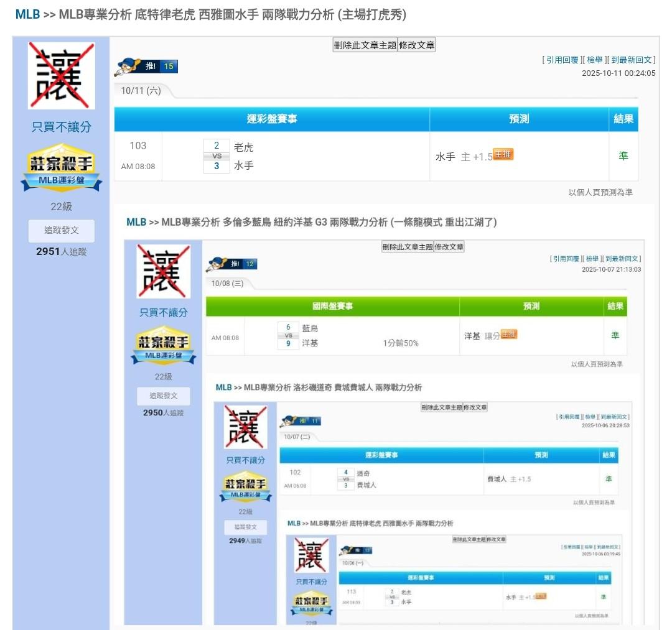Click score 9 beside 洋基
The image size is (672, 630).
coord(288,343)
